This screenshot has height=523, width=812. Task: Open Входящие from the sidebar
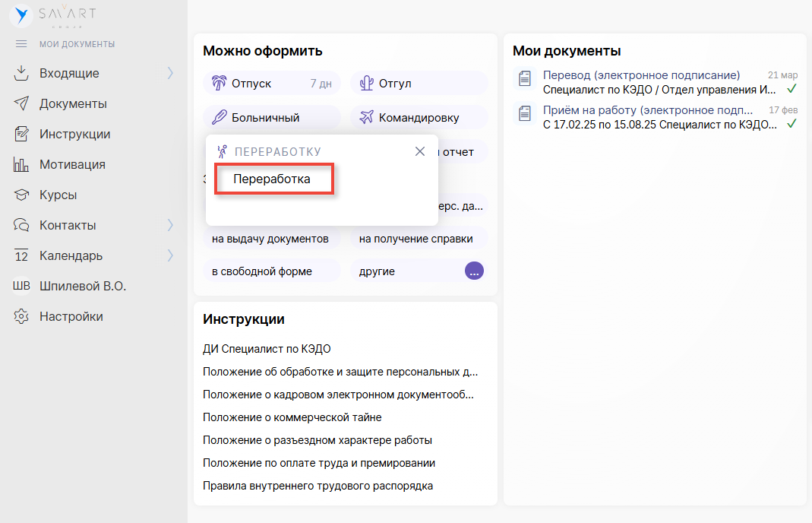tap(69, 74)
